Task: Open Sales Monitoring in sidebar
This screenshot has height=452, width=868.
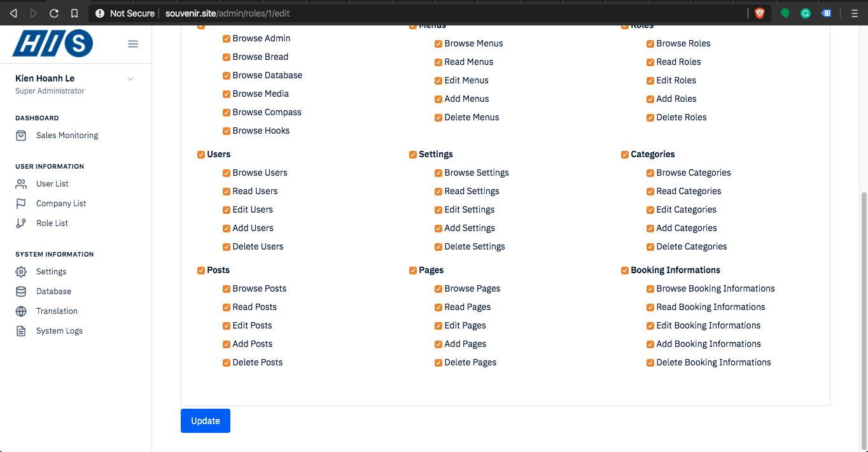Action: click(67, 136)
